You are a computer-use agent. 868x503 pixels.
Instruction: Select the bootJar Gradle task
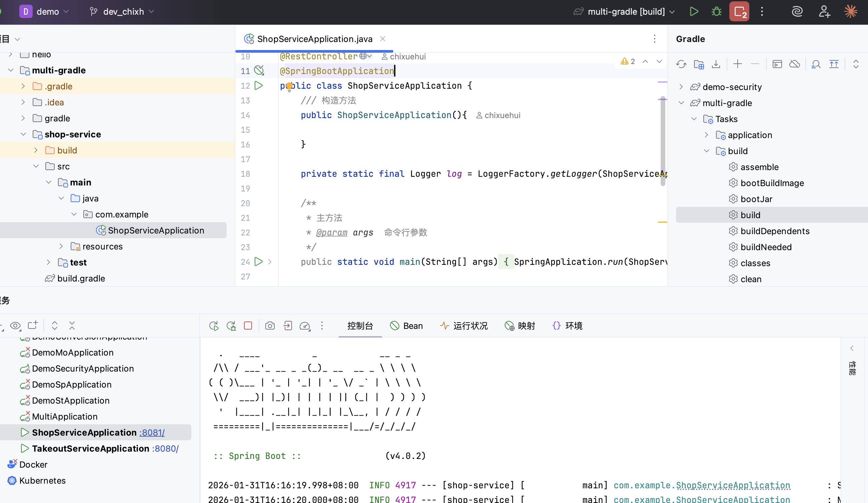coord(756,199)
